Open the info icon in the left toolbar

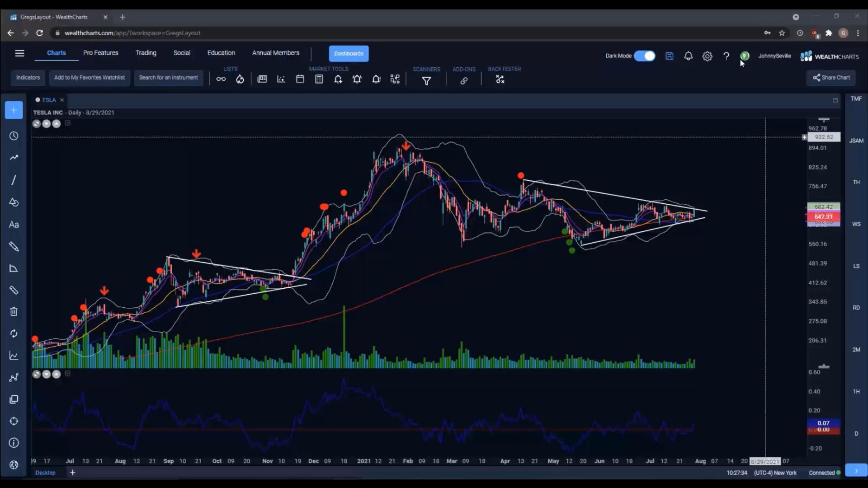(14, 443)
